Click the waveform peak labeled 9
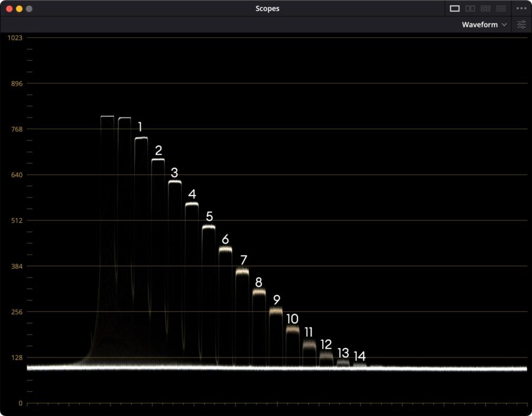532x416 pixels. [x=276, y=310]
